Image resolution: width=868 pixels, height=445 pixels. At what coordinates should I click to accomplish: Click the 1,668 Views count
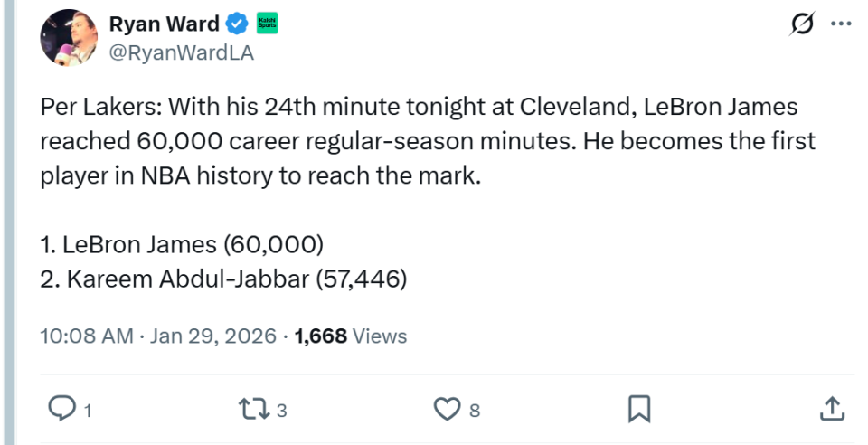coord(351,336)
